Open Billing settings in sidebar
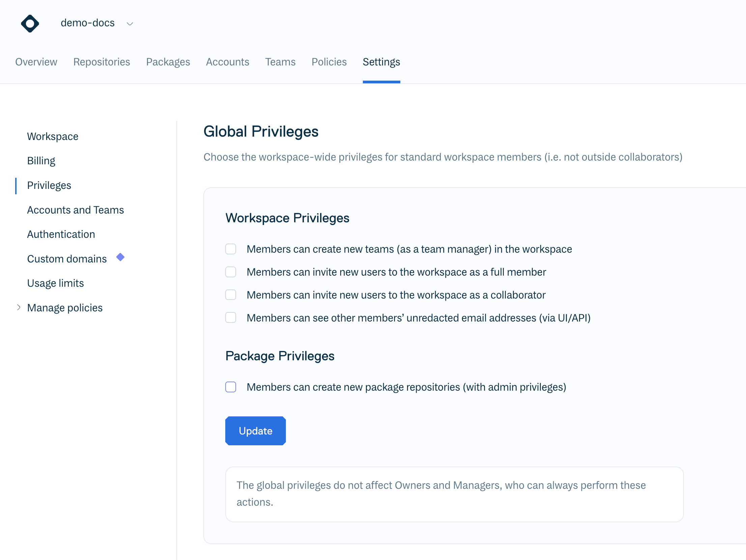The height and width of the screenshot is (560, 746). (41, 161)
